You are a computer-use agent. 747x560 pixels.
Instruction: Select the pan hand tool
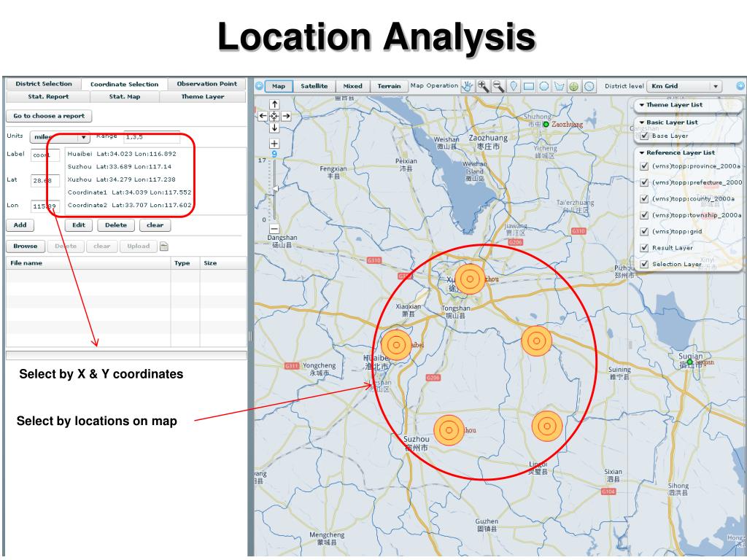tap(468, 86)
